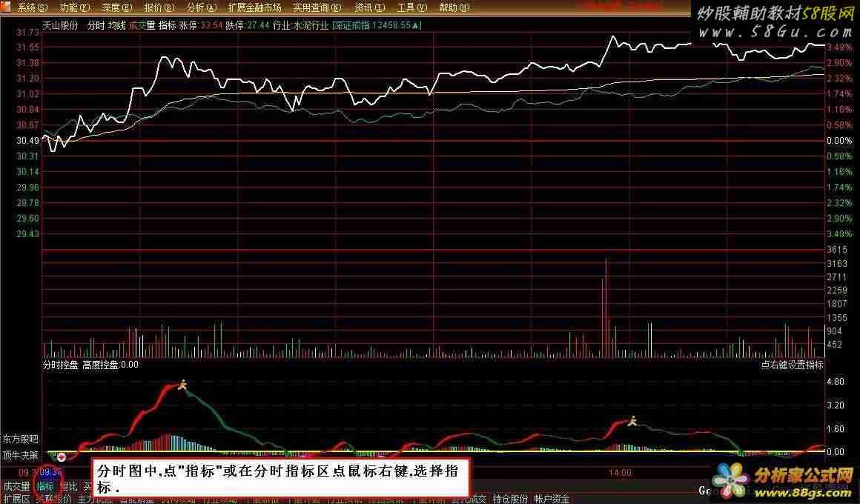Select the 量比 tab at bottom

(68, 486)
